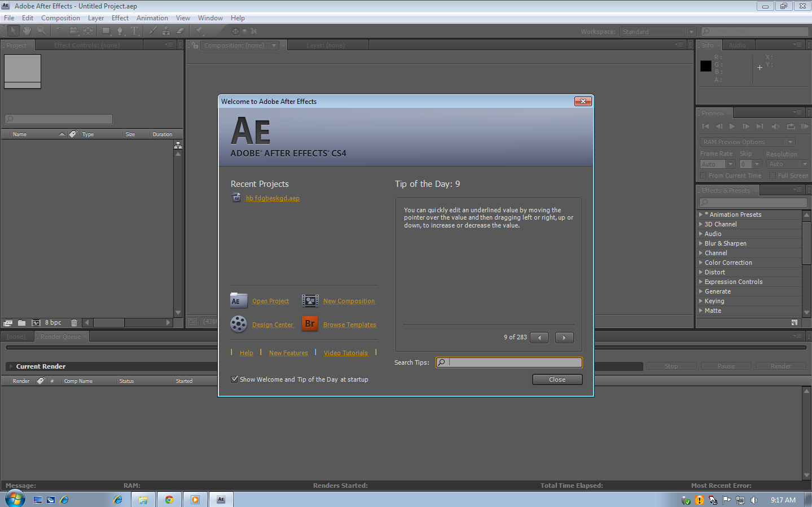Open the Composition menu
The width and height of the screenshot is (812, 507).
60,18
